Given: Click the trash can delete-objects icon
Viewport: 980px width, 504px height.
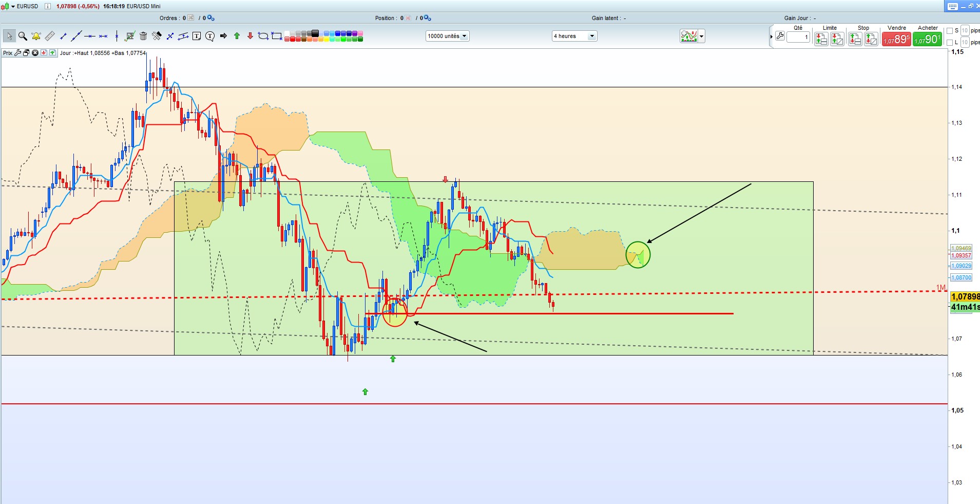Looking at the screenshot, I should point(143,36).
